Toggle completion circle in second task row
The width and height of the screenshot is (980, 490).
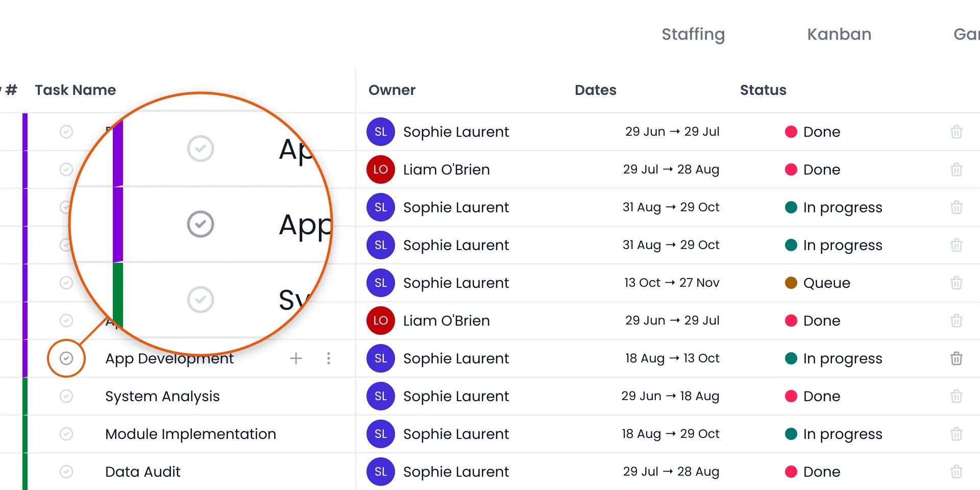66,169
